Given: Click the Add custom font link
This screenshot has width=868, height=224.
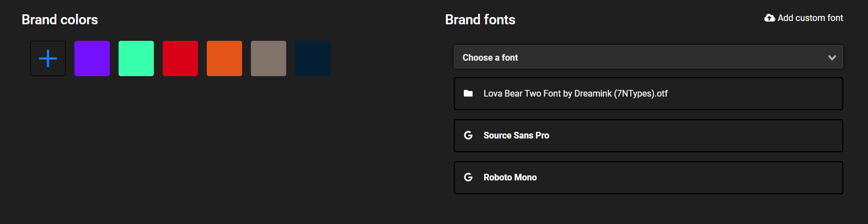Looking at the screenshot, I should (810, 18).
